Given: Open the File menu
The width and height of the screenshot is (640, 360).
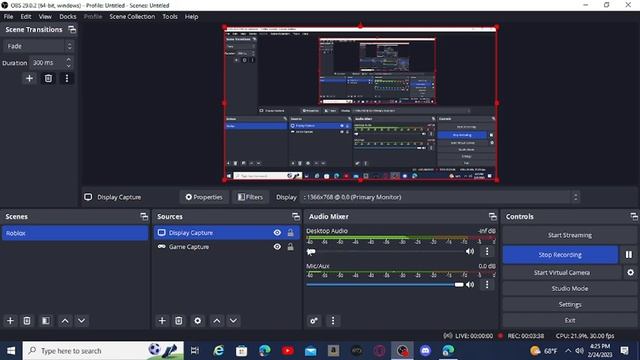Looking at the screenshot, I should click(8, 17).
